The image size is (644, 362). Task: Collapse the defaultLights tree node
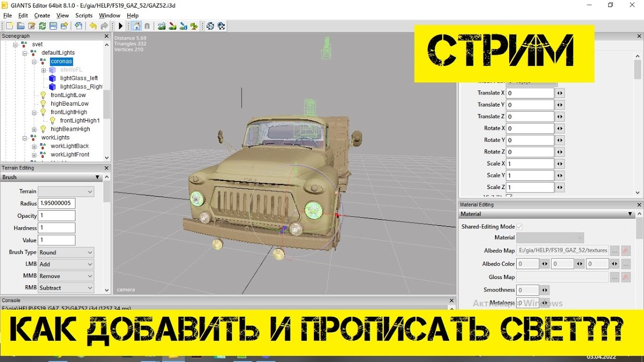pos(25,53)
